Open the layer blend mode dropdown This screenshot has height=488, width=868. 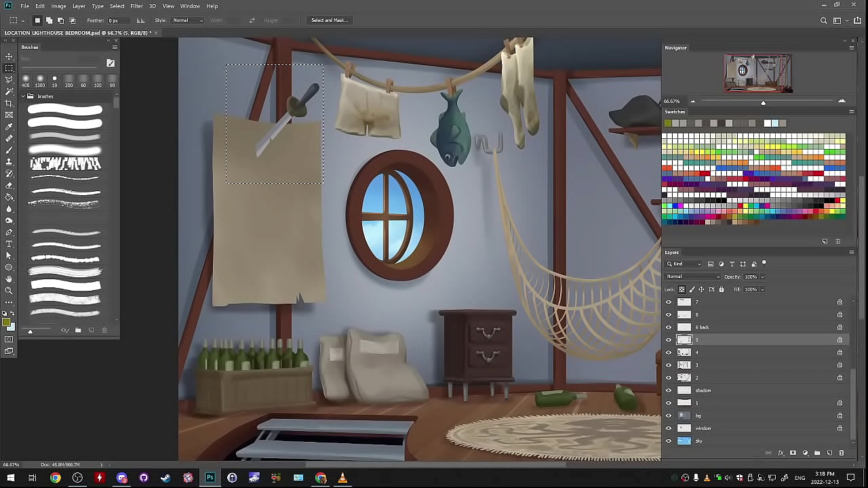click(692, 277)
